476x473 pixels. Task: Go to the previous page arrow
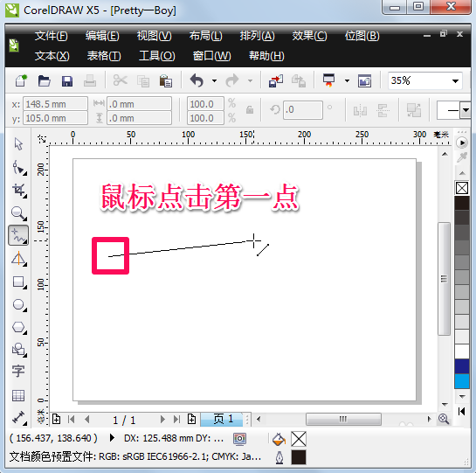coord(87,420)
